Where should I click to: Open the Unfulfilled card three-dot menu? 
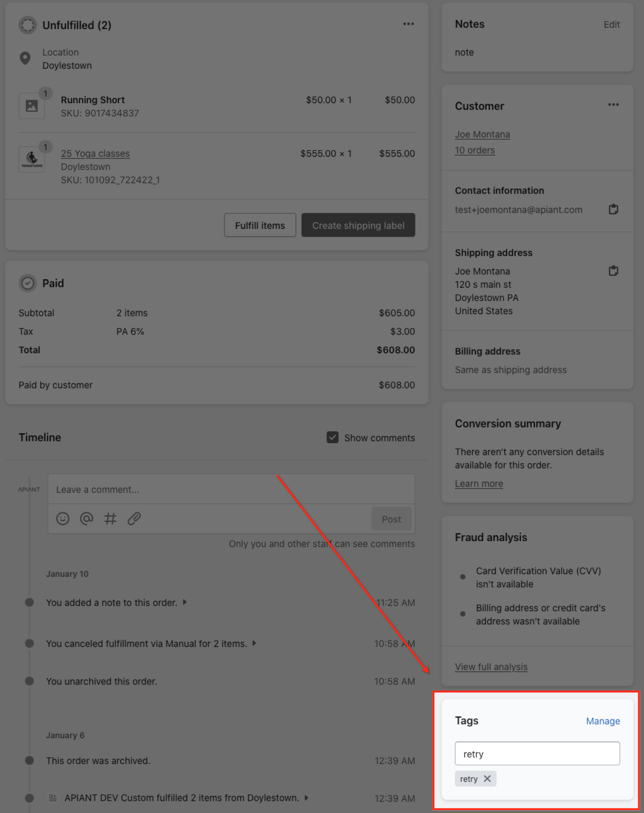click(x=408, y=24)
